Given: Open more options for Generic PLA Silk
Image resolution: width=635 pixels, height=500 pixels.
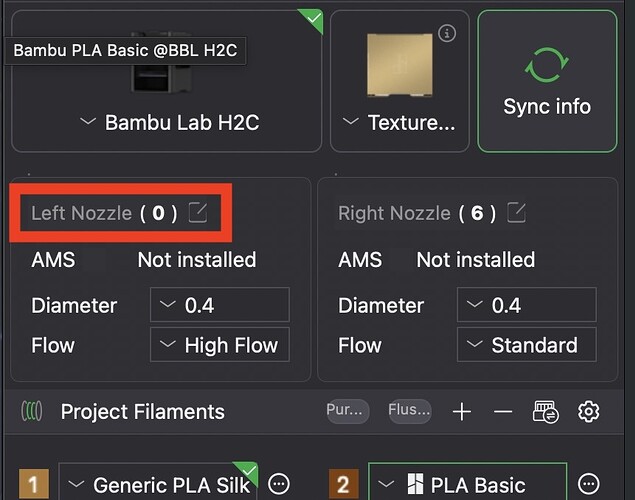Looking at the screenshot, I should click(279, 484).
